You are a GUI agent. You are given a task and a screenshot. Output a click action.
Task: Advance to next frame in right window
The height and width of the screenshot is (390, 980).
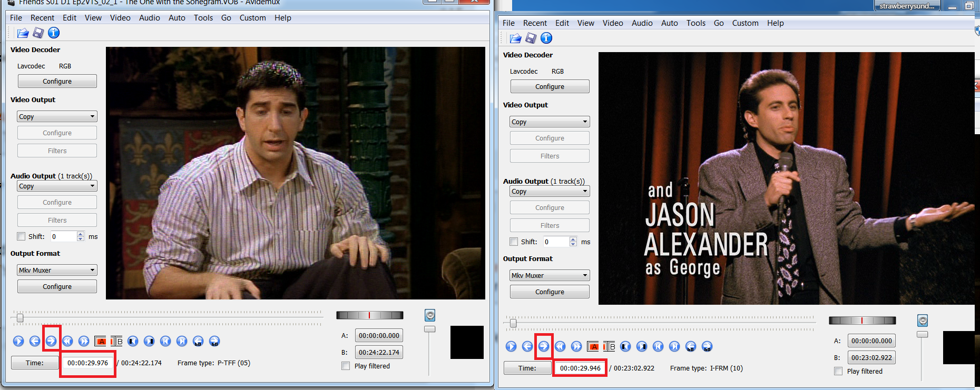click(x=544, y=346)
